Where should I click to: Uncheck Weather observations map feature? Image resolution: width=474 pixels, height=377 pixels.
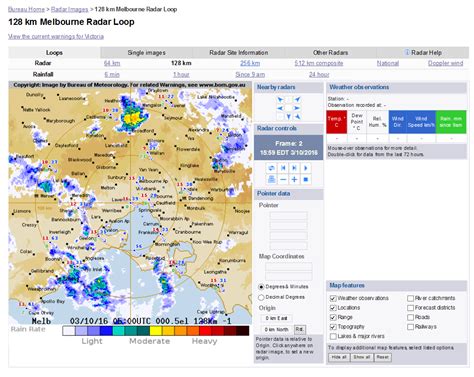[x=333, y=298]
